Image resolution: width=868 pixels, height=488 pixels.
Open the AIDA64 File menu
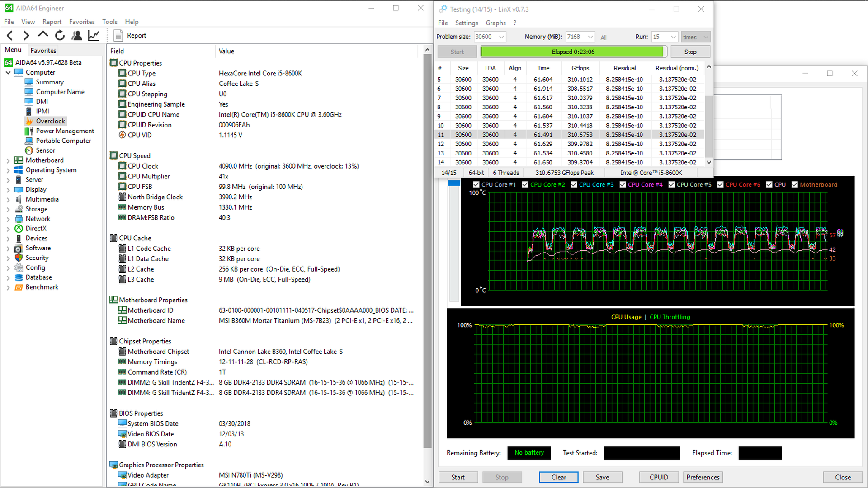9,22
